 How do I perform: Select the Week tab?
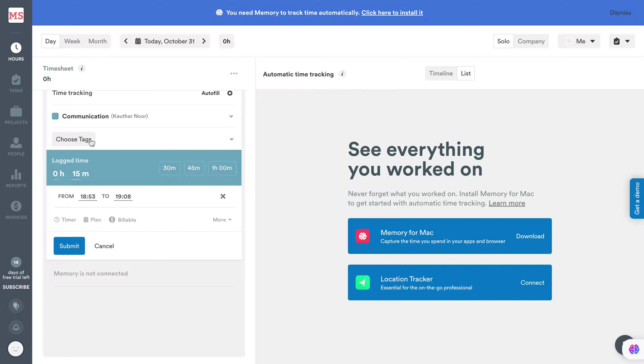(x=72, y=41)
